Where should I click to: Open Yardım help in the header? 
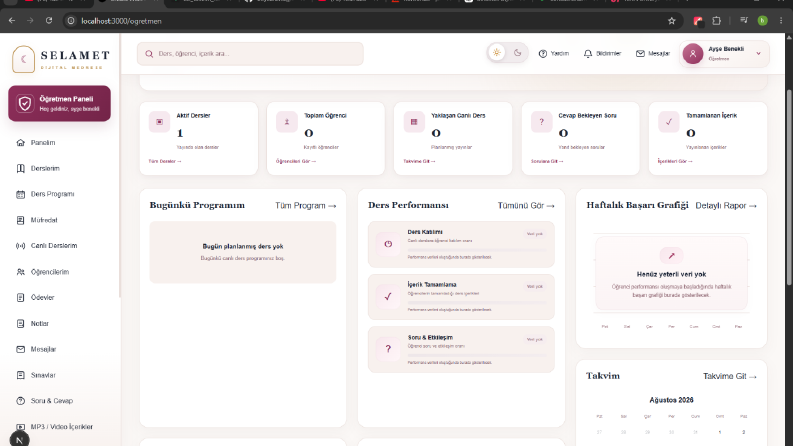coord(554,54)
